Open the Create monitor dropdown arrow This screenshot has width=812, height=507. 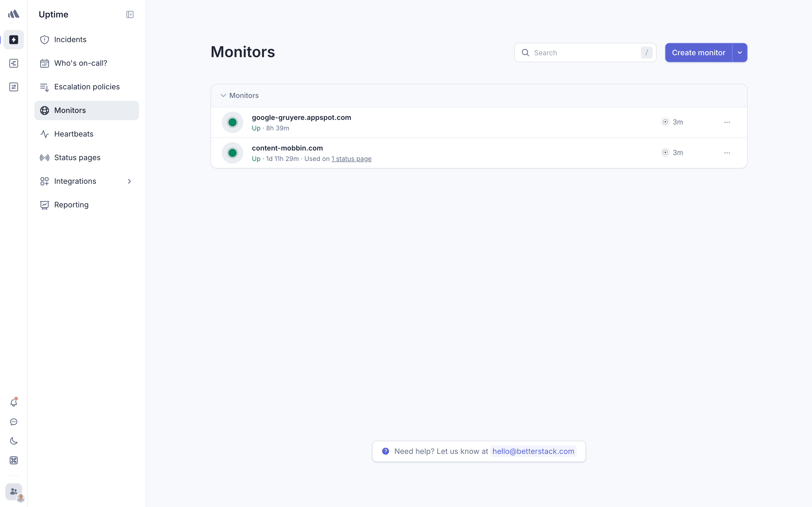click(x=740, y=53)
